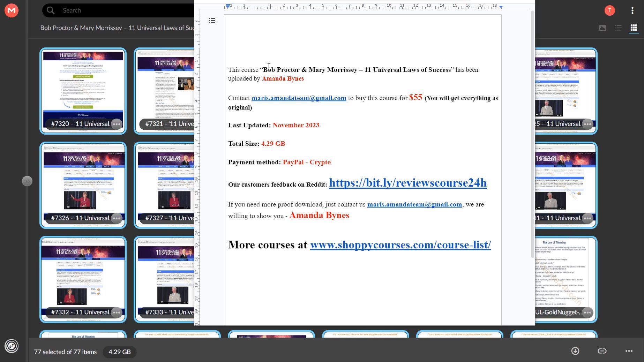Select thumbnail #7327 - '11 Unive

click(x=164, y=185)
